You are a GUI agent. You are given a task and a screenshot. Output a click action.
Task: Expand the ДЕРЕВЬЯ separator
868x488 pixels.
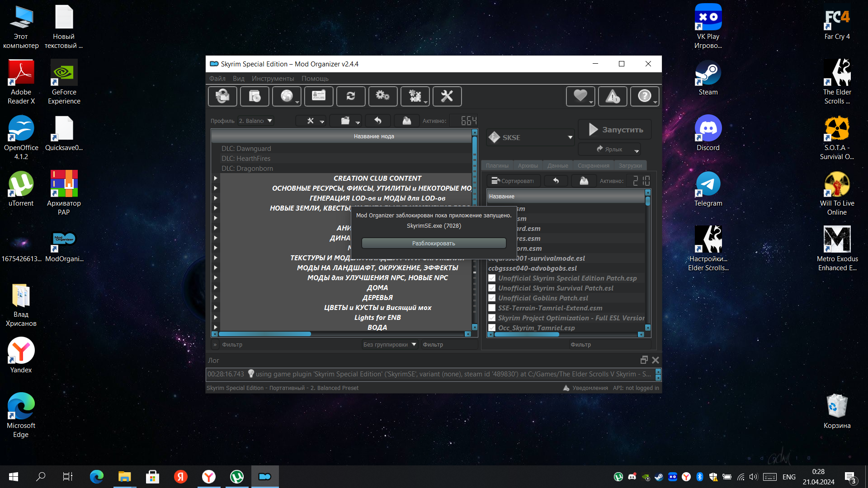pyautogui.click(x=216, y=298)
